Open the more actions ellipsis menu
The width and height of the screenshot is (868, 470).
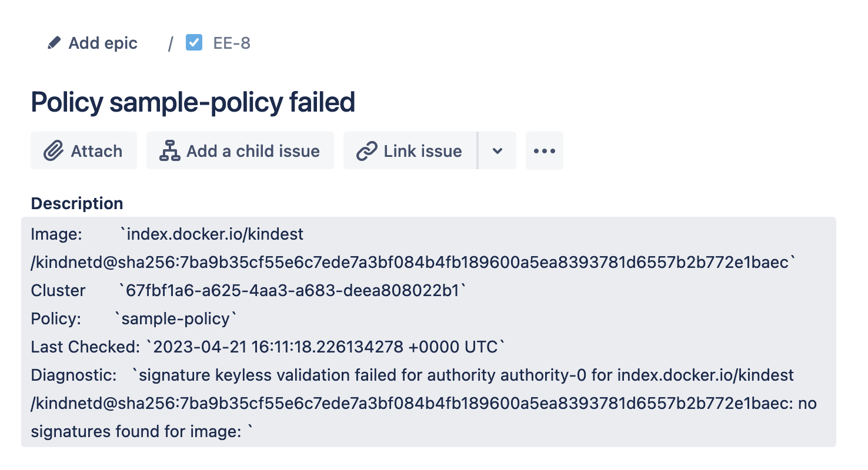click(x=544, y=150)
